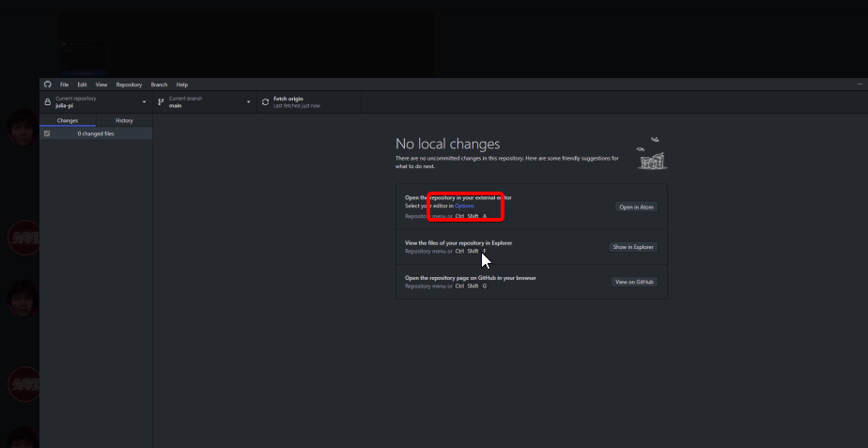Viewport: 868px width, 448px height.
Task: Open the File menu
Action: [x=64, y=85]
